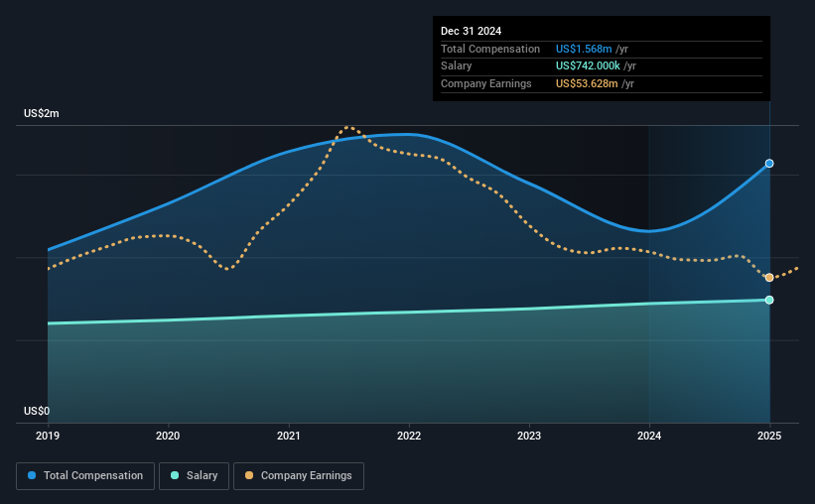Click the orange Company Earnings data point marker
The height and width of the screenshot is (504, 815).
pos(769,278)
